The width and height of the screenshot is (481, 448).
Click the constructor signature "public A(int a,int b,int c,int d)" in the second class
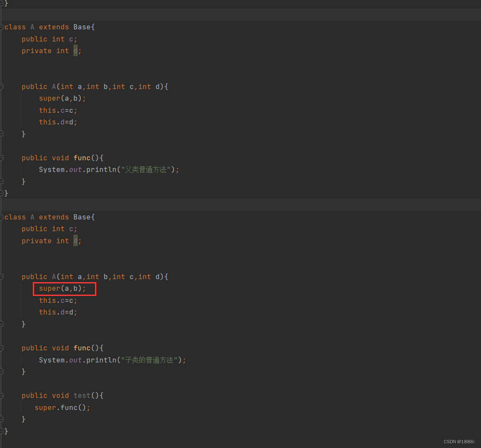pyautogui.click(x=93, y=277)
